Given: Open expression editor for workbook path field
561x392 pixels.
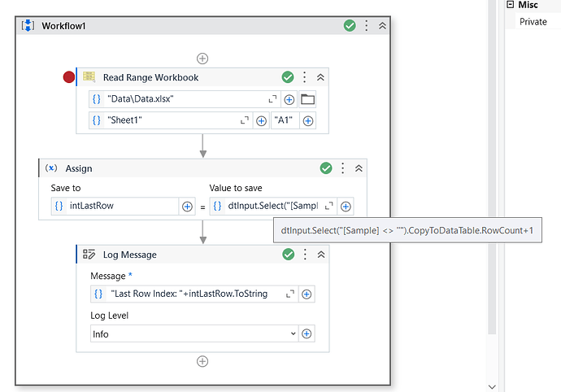Looking at the screenshot, I should point(272,99).
